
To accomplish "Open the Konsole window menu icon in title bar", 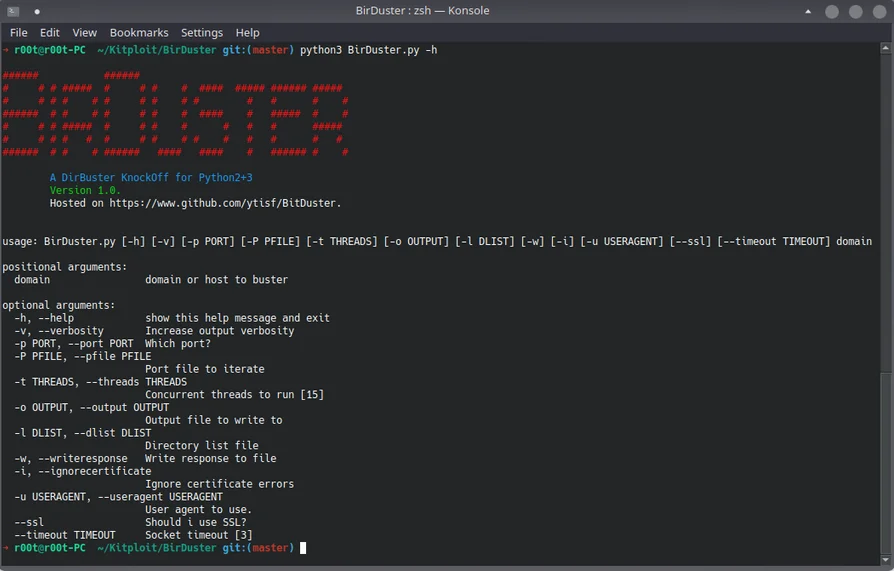I will (x=13, y=11).
